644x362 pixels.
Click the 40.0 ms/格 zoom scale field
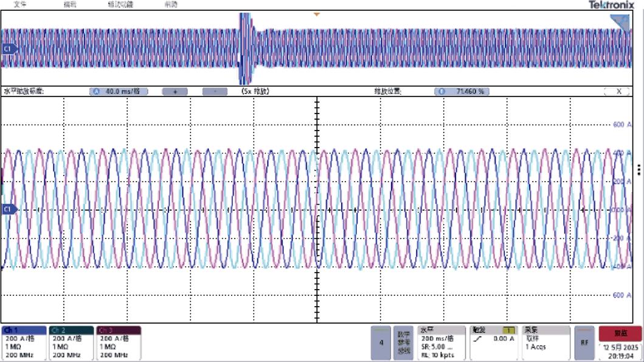point(119,92)
